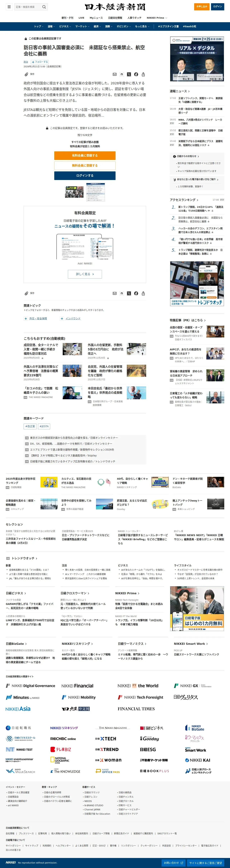Open the 朝刊・夕刊 menu item
This screenshot has height=868, width=230.
pos(67,18)
